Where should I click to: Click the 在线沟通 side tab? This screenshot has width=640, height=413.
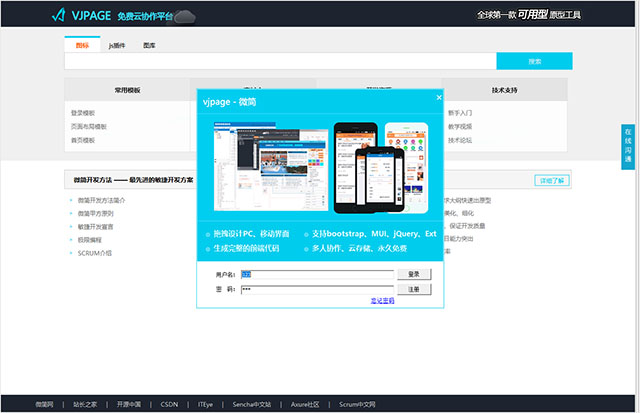coord(628,146)
